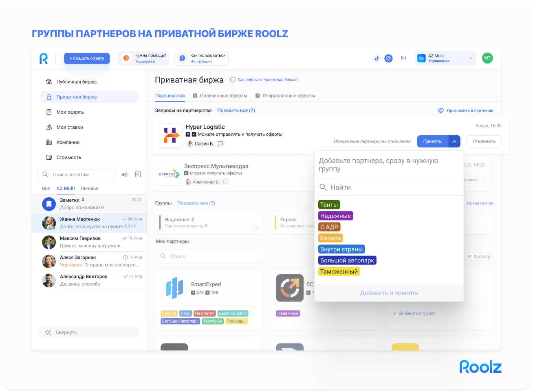Click the Отклонить button for Hyper Logistic
Viewport: 533px width, 392px height.
tap(484, 141)
